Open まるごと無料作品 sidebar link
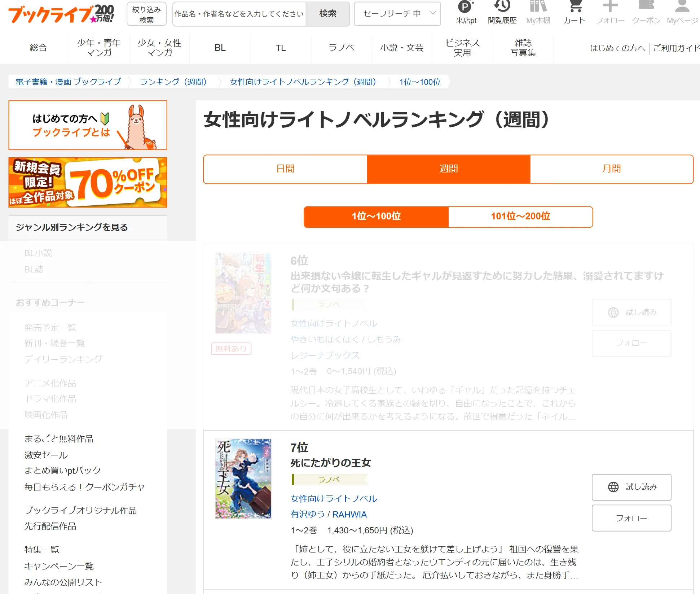The image size is (700, 594). click(x=59, y=439)
